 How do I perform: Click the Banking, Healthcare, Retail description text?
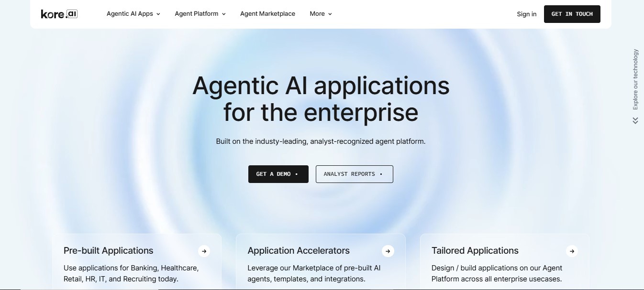pyautogui.click(x=131, y=273)
